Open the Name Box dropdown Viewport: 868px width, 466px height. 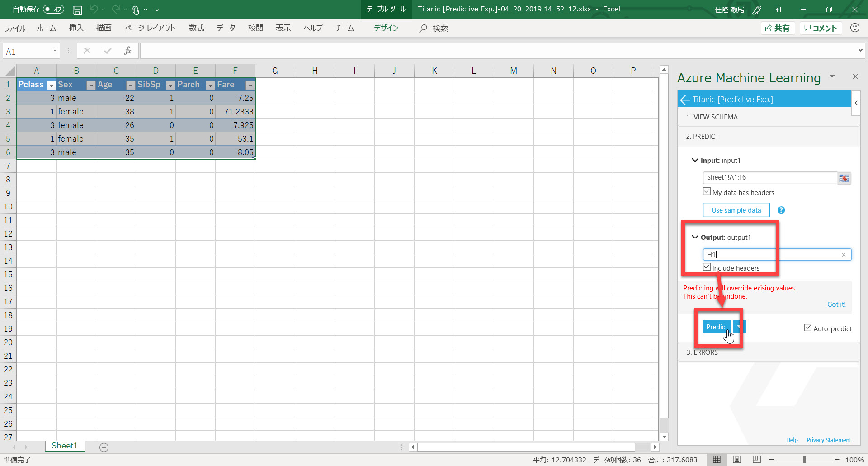(55, 51)
